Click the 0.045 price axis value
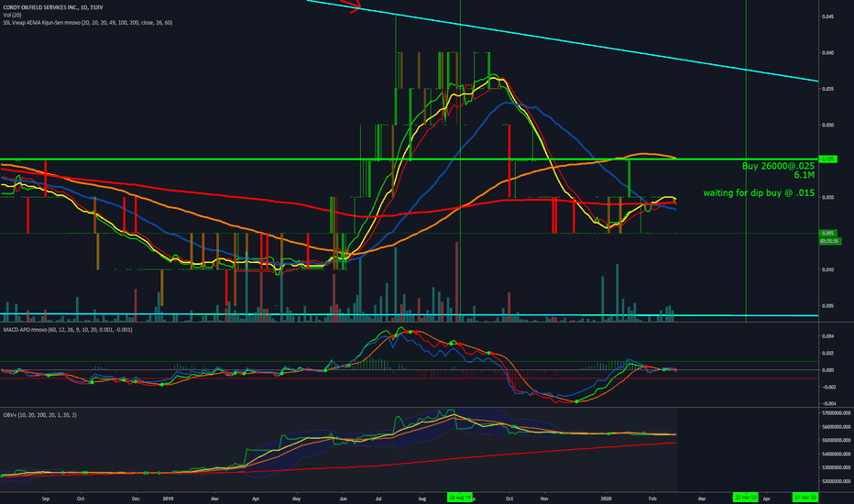The width and height of the screenshot is (854, 504). (x=827, y=16)
